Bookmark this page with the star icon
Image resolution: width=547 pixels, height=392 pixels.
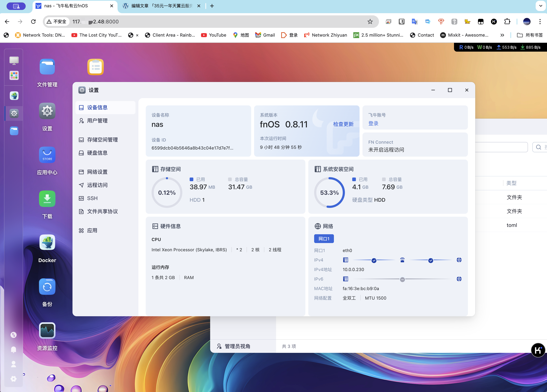click(370, 22)
